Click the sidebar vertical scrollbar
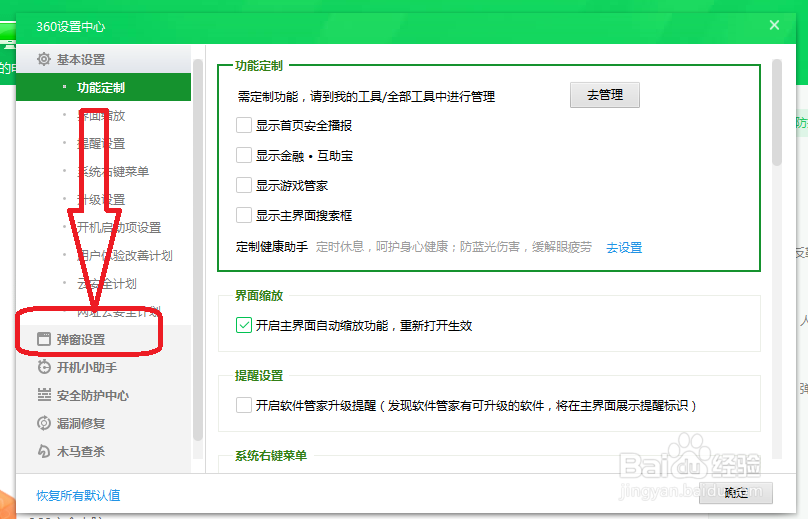808x519 pixels. coord(198,250)
